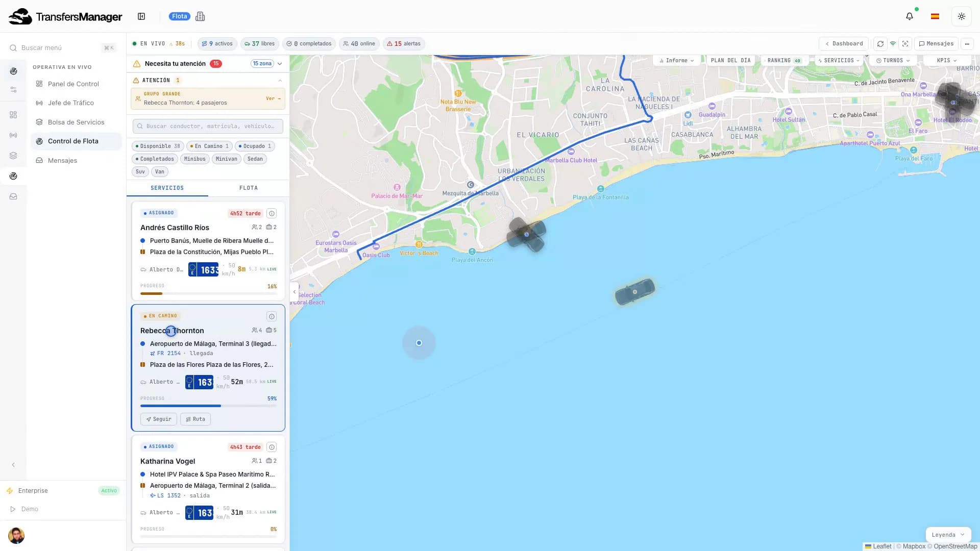Collapse the service list panel arrow
Image resolution: width=980 pixels, height=551 pixels.
294,292
